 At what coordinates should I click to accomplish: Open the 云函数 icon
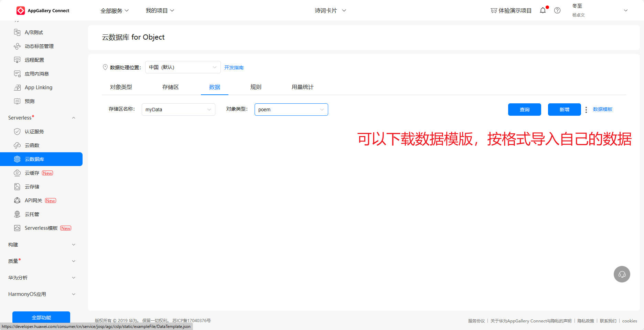point(17,145)
